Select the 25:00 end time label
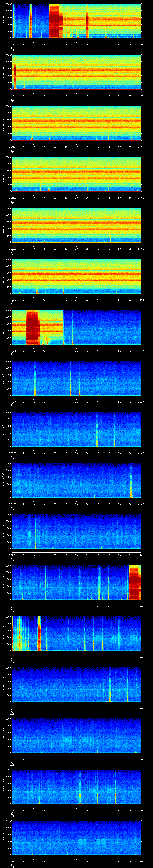Screen dimensions: 153x868 tap(141, 147)
